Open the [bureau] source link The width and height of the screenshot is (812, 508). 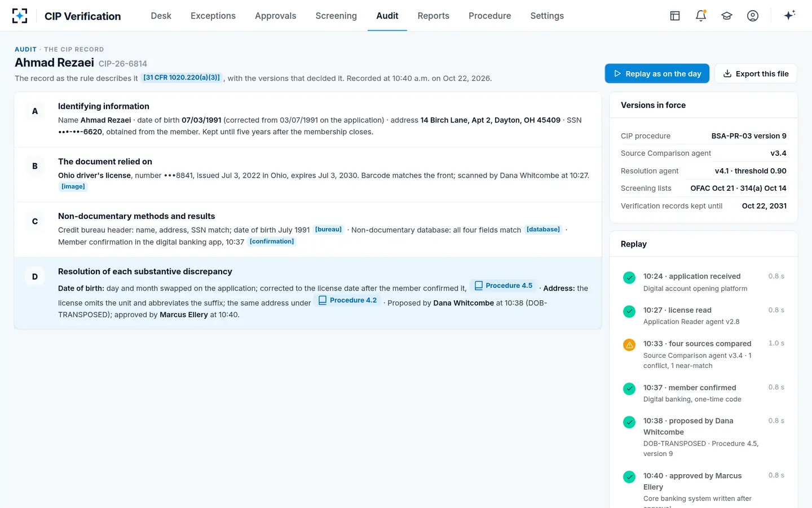pos(328,229)
